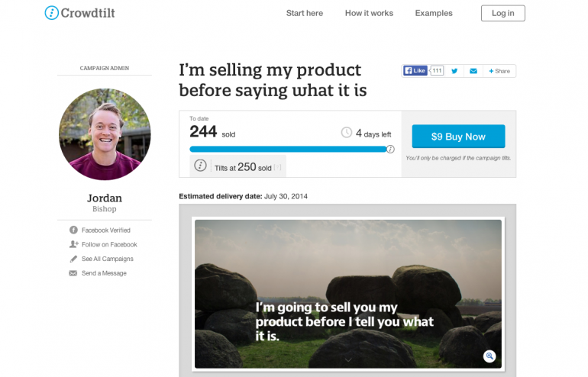Click Jordan's profile photo
The image size is (588, 377).
(105, 134)
